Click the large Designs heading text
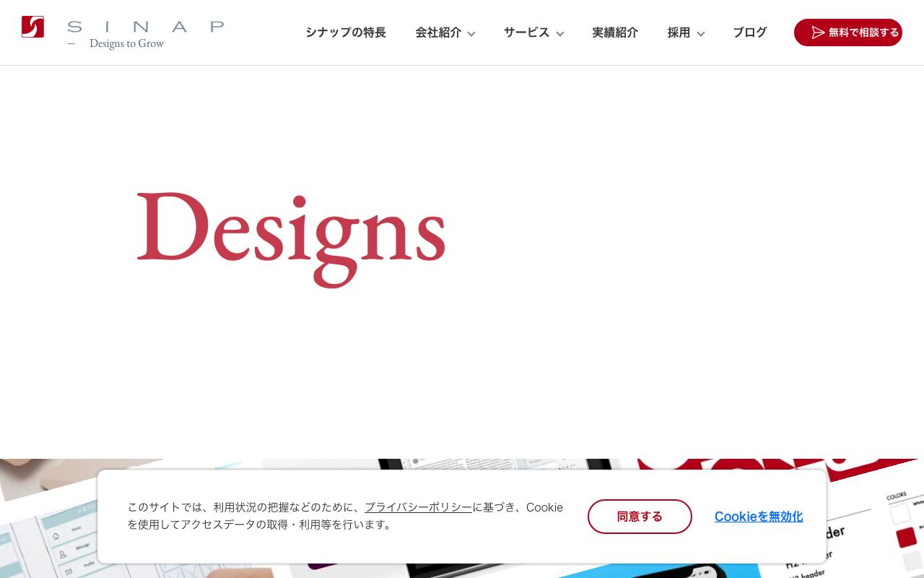 291,240
